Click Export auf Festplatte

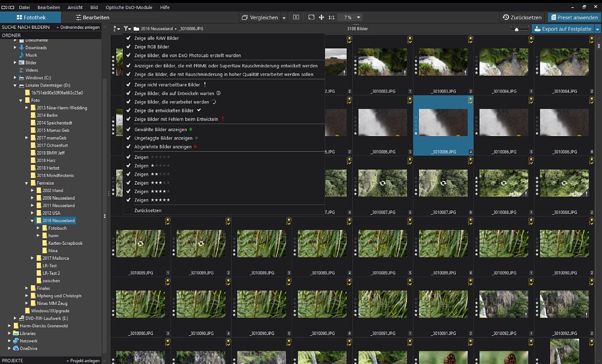[x=563, y=29]
